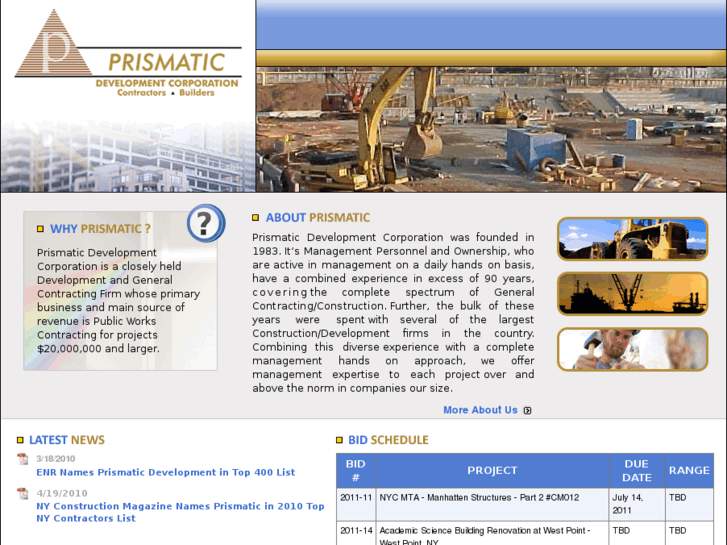Click the PROJECT column header
Screen dimensions: 727x545
492,471
